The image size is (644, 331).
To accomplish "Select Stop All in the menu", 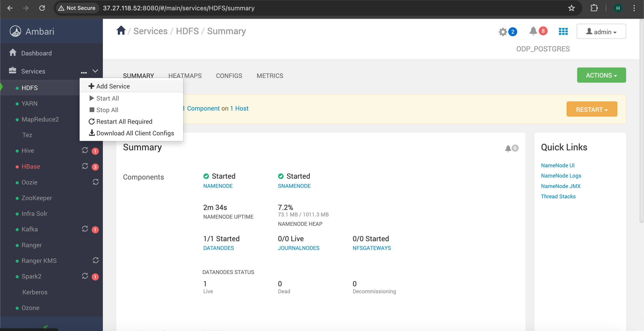I will [132, 110].
